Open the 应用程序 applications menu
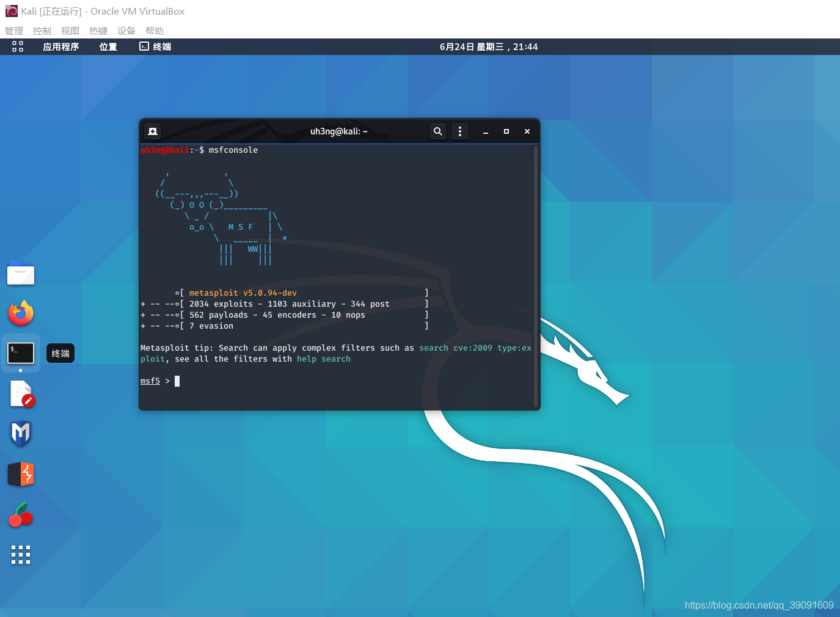 (61, 47)
